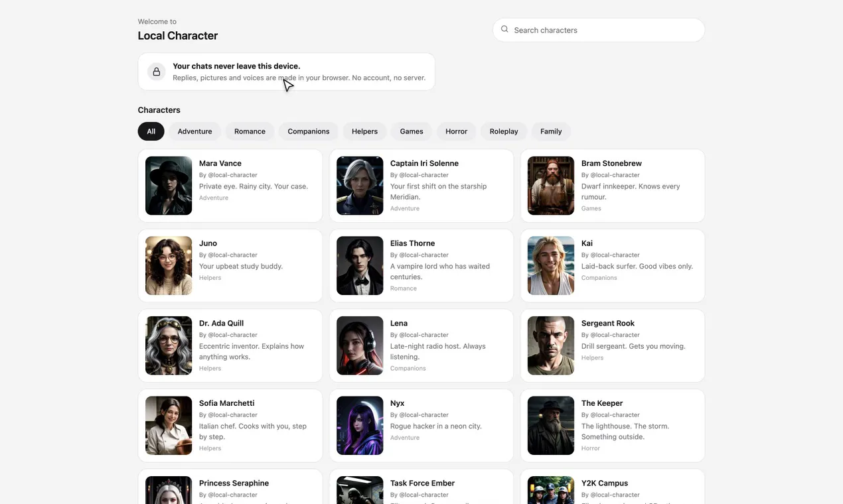
Task: Choose Kai's surfer avatar
Action: 551,266
